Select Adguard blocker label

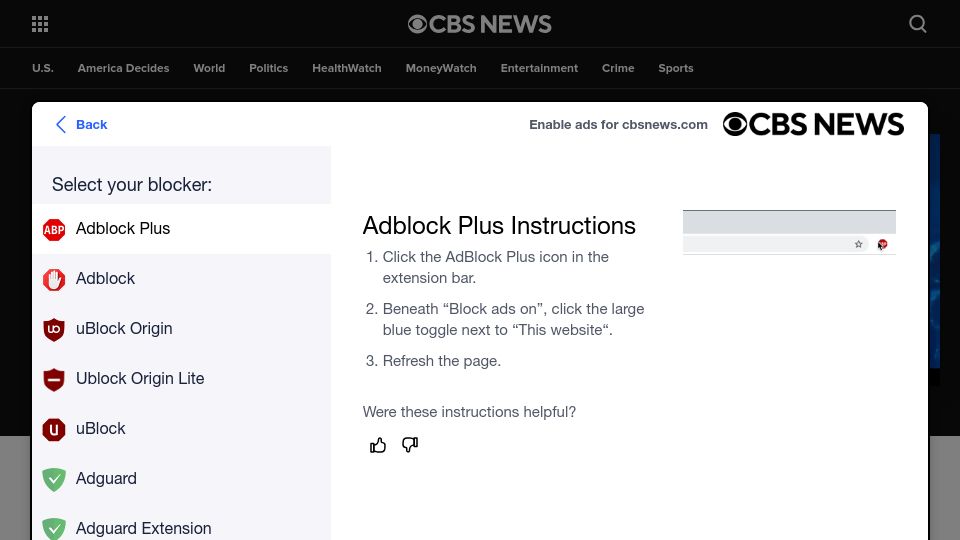[106, 478]
